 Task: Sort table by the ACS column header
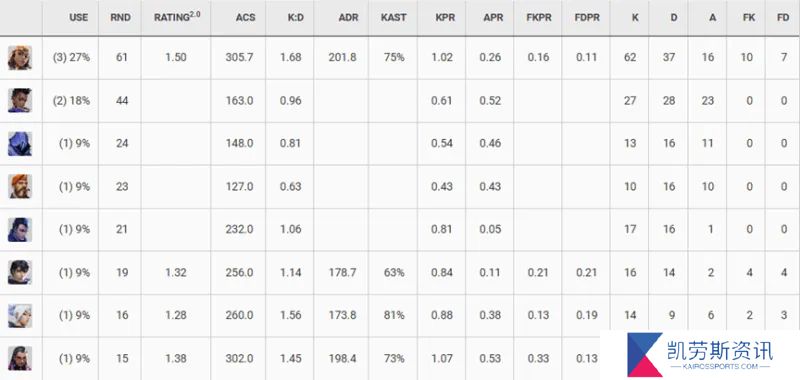tap(244, 17)
